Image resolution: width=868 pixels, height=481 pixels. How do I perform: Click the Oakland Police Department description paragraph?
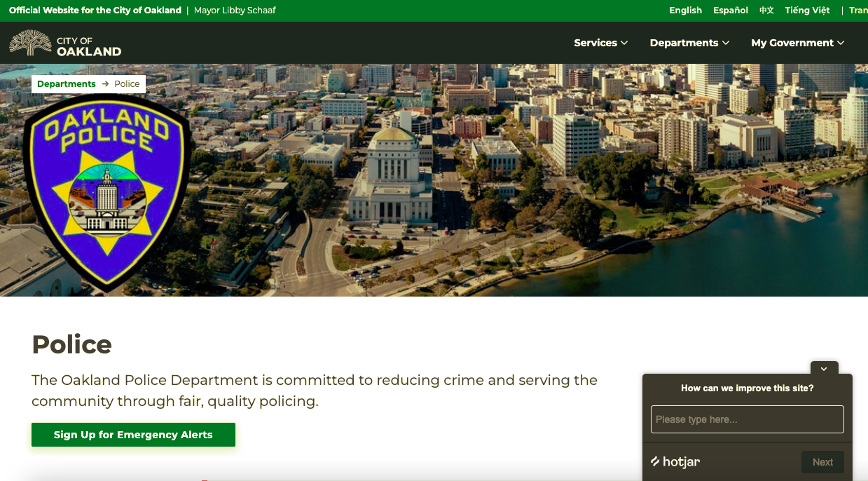point(315,391)
